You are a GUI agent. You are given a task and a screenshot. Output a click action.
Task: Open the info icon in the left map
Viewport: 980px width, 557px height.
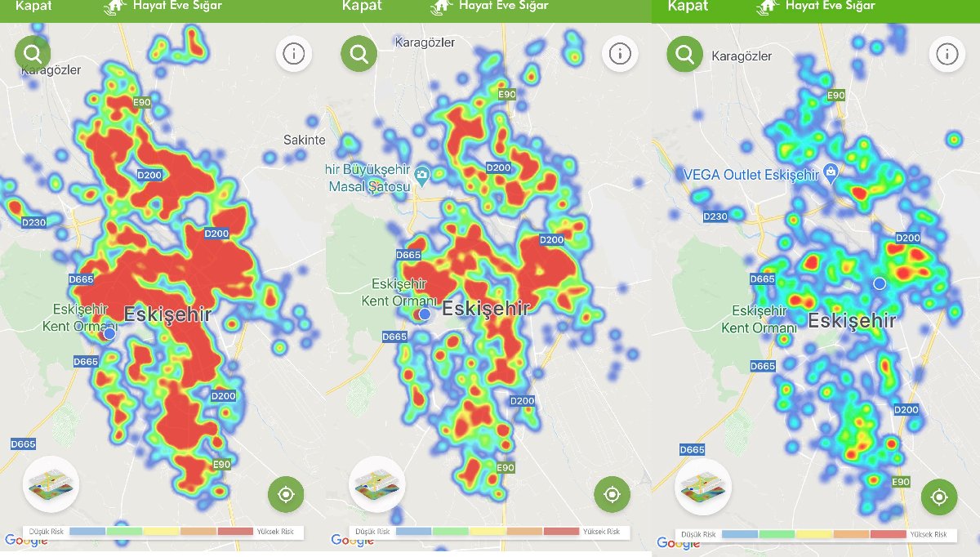(293, 54)
